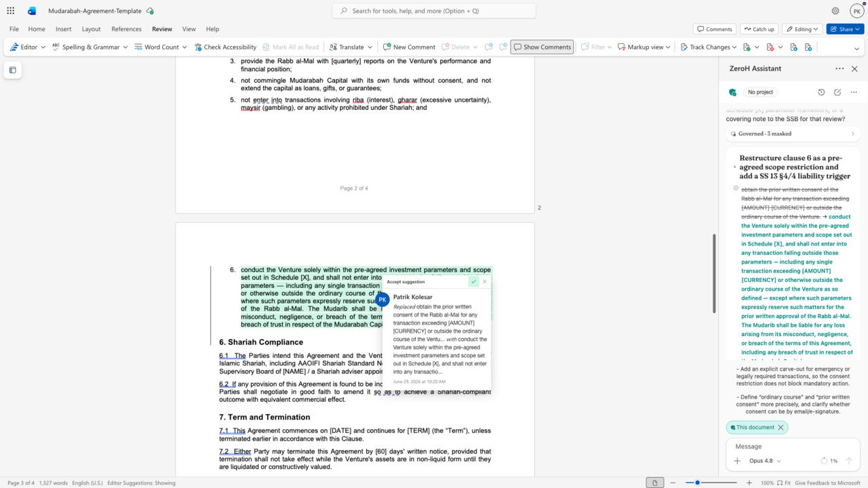Switch to the Insert tab
Screen dimensions: 868x488
click(x=64, y=29)
